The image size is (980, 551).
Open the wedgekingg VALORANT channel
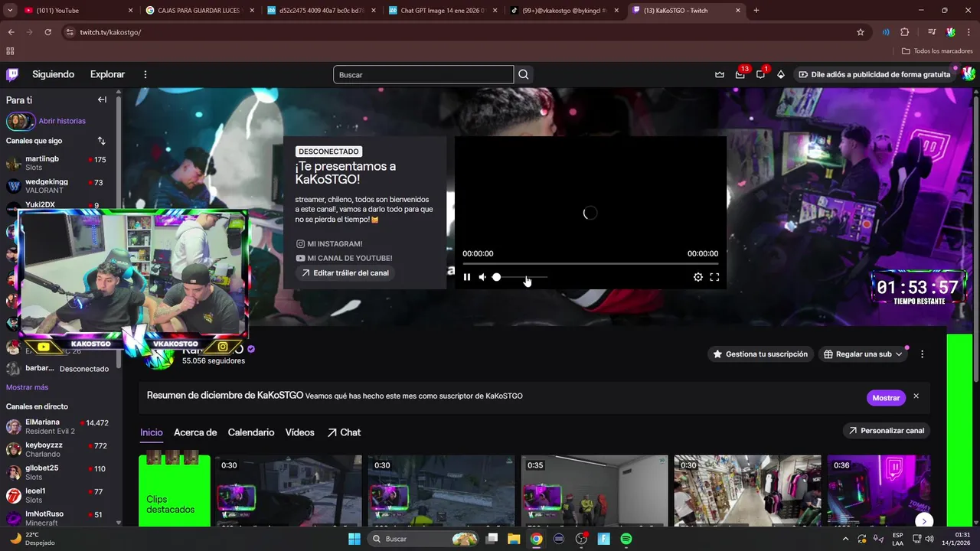[58, 186]
